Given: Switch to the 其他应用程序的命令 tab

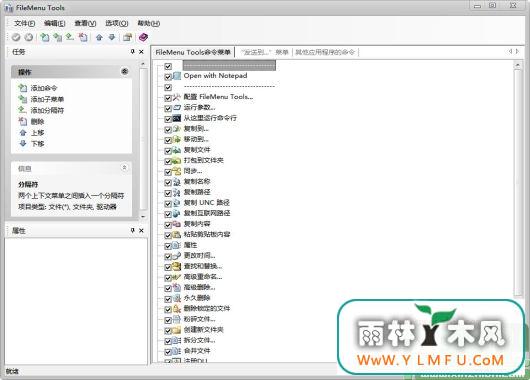Looking at the screenshot, I should 325,52.
